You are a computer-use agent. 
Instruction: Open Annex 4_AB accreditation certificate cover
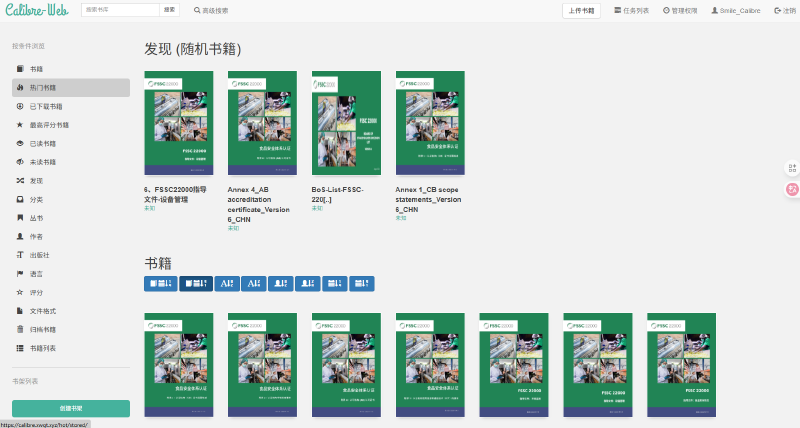click(262, 123)
